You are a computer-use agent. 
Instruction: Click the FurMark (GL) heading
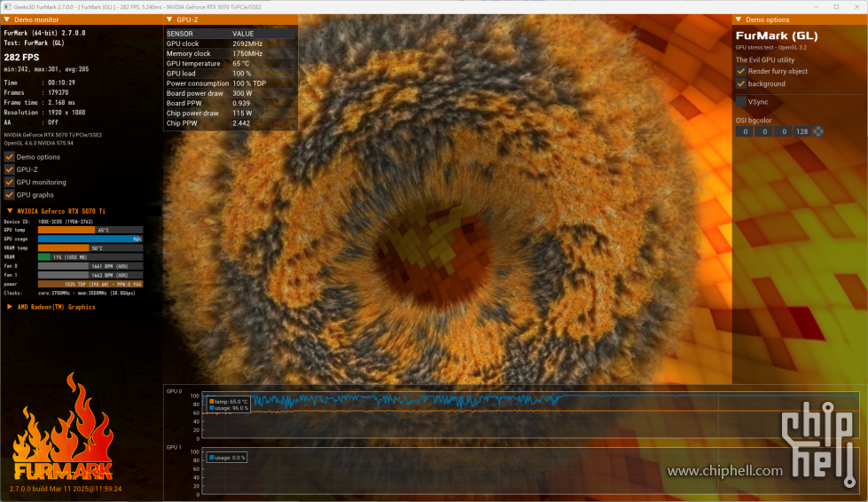(x=777, y=36)
